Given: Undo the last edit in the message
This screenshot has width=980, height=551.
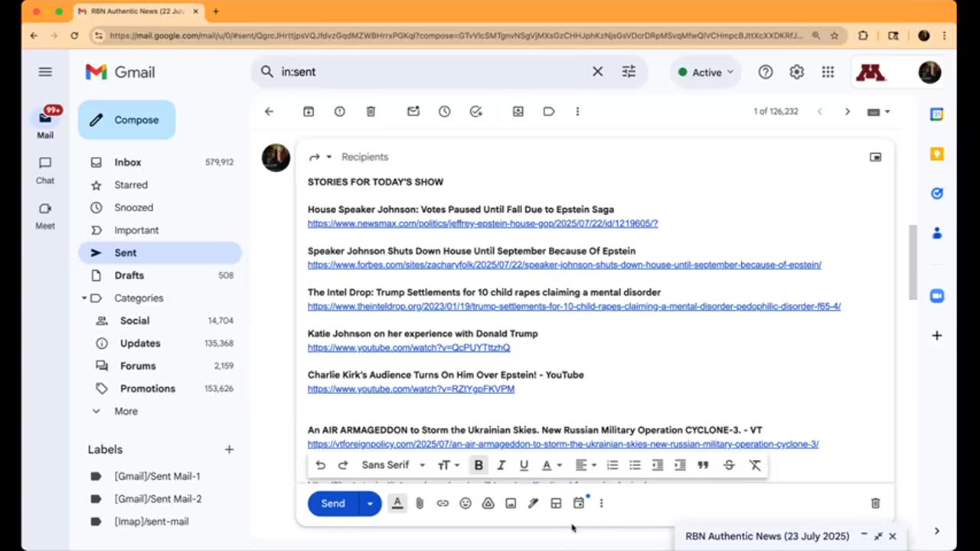Looking at the screenshot, I should (321, 465).
